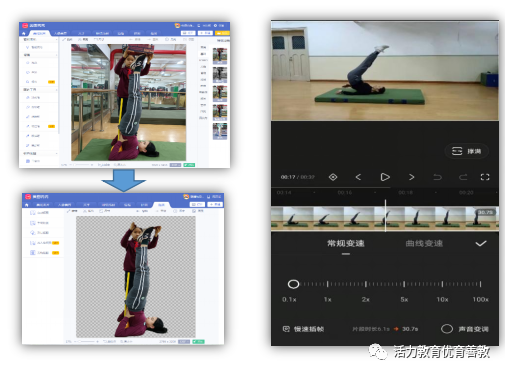Image resolution: width=505 pixels, height=374 pixels.
Task: Set speed to the 5x mark
Action: 404,284
